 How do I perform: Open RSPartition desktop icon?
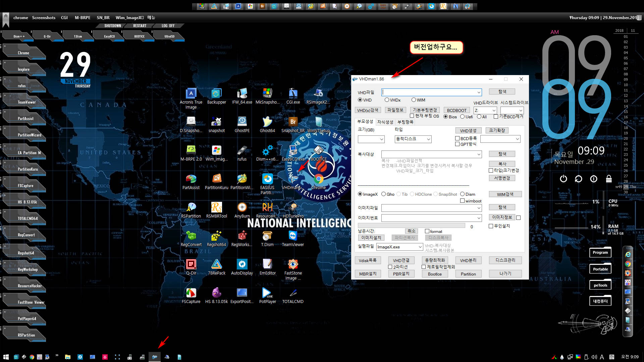191,210
